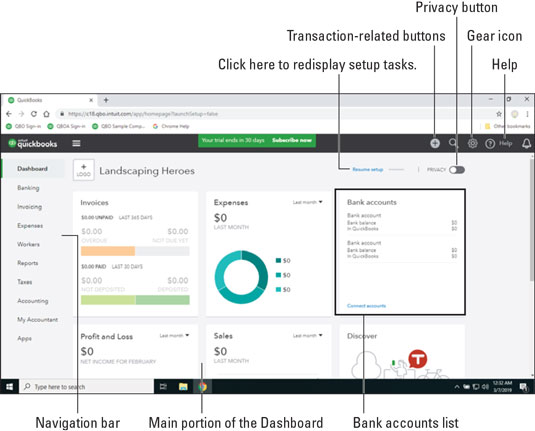Click the page vertical scrollbar
This screenshot has width=535, height=431.
point(532,220)
